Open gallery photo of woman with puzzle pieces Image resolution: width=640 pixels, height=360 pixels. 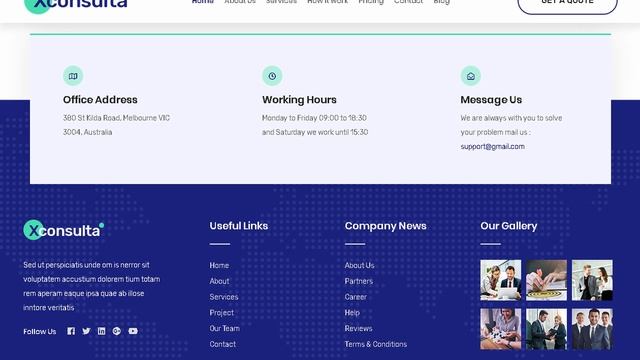(500, 329)
